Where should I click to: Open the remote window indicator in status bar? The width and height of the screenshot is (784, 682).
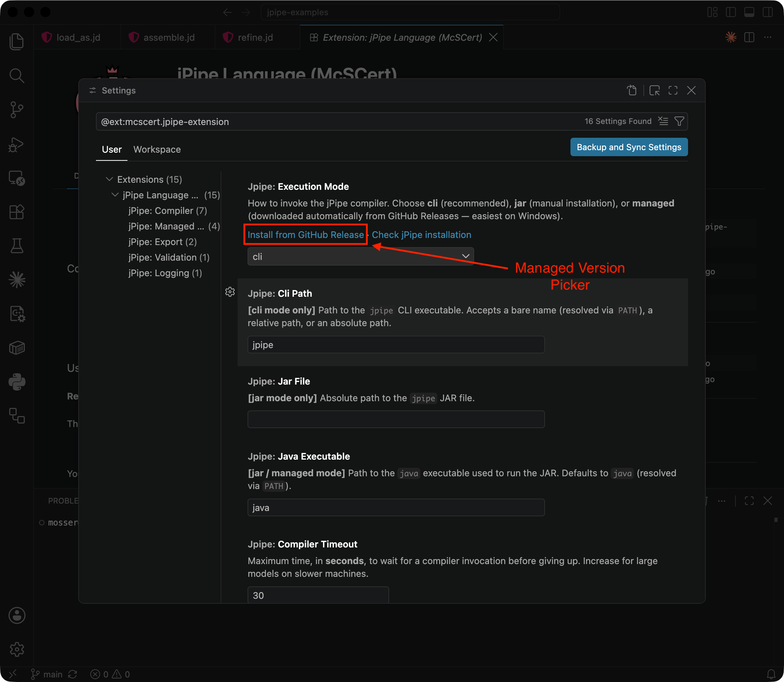point(12,675)
